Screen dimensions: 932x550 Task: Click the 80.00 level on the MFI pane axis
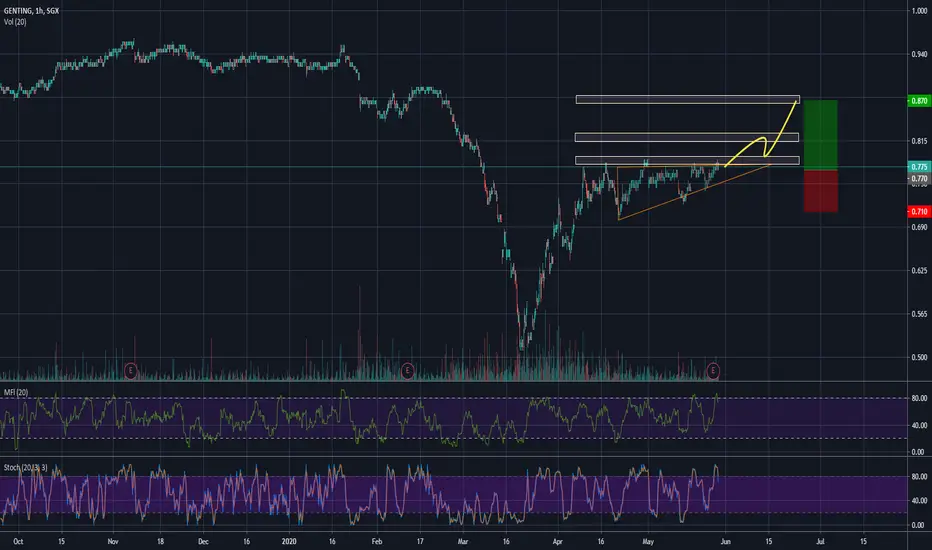click(x=919, y=398)
